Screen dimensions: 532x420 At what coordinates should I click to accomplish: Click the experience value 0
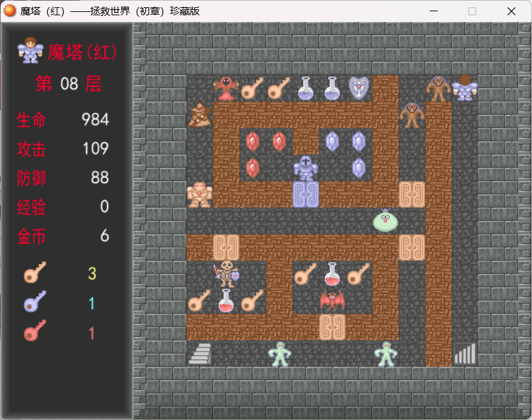105,206
